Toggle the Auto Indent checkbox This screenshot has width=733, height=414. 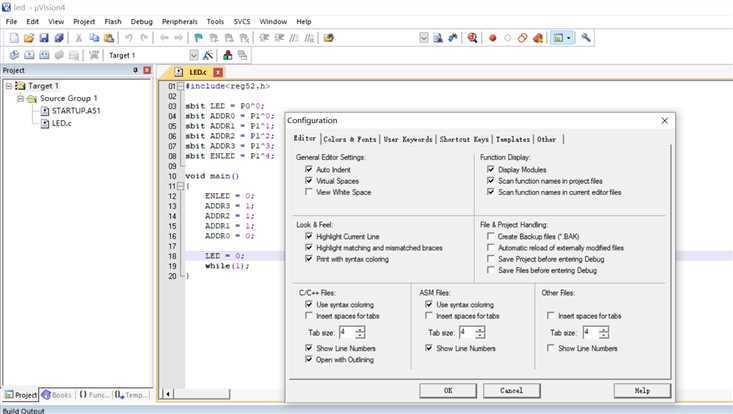[x=309, y=169]
